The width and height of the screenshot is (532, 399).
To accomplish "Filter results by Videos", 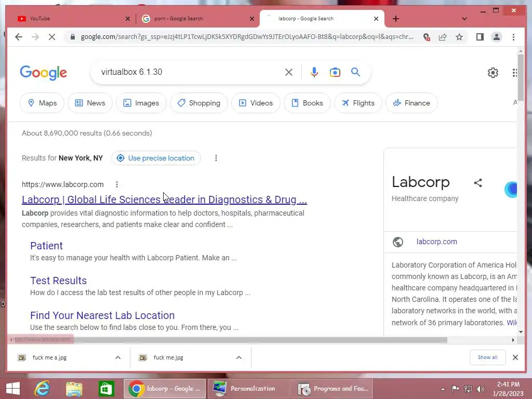I will tap(256, 103).
